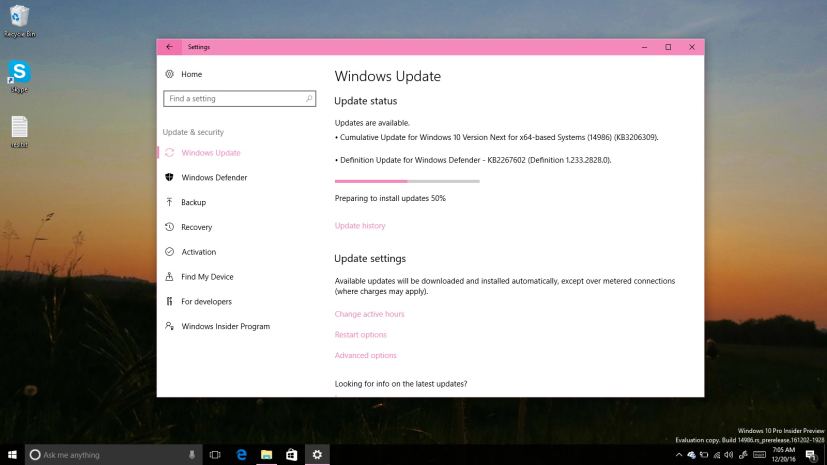
Task: Click the touch keyboard tray icon
Action: click(x=759, y=454)
